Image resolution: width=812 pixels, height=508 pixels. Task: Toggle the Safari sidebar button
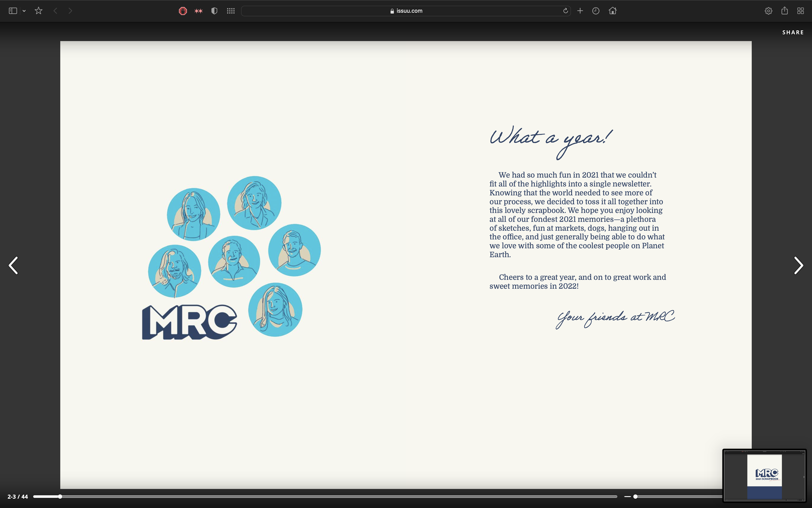[x=13, y=11]
